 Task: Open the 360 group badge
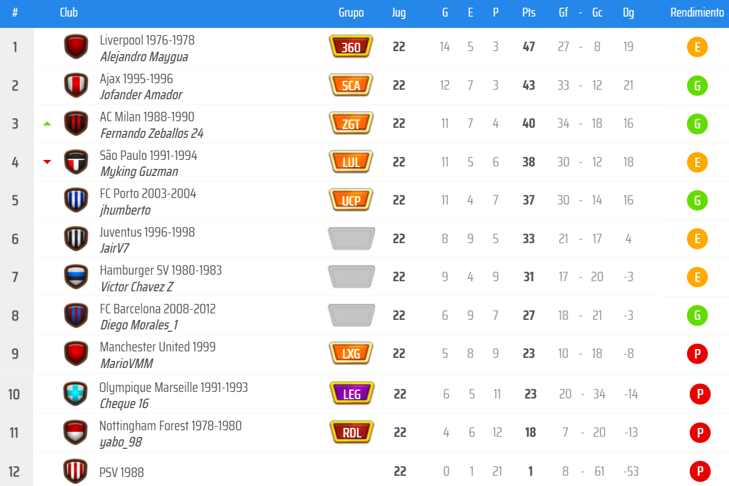point(351,47)
